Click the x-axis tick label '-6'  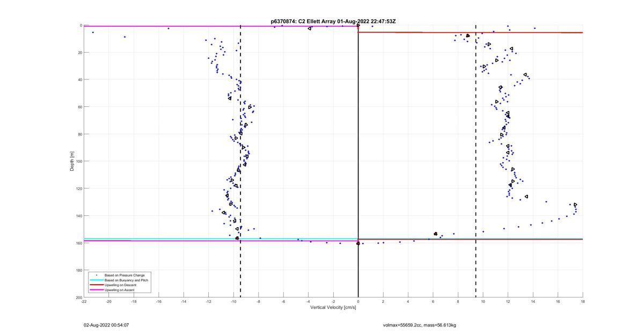(283, 302)
